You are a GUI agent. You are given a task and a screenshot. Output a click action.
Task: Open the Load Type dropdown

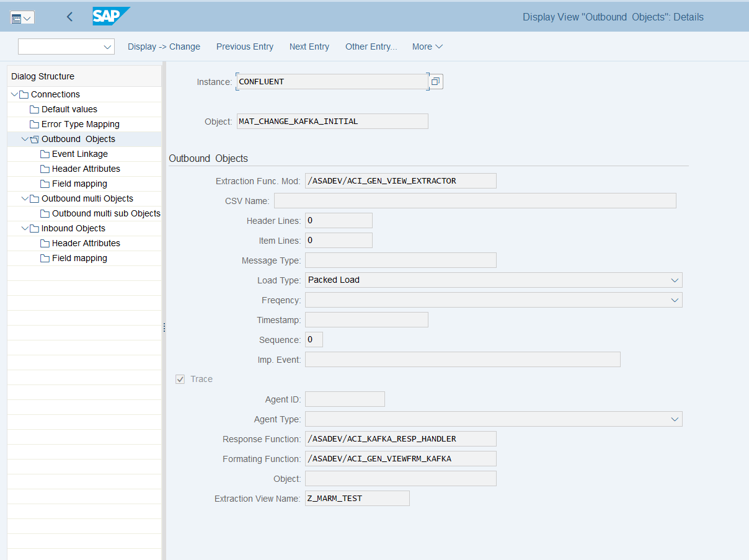point(675,280)
